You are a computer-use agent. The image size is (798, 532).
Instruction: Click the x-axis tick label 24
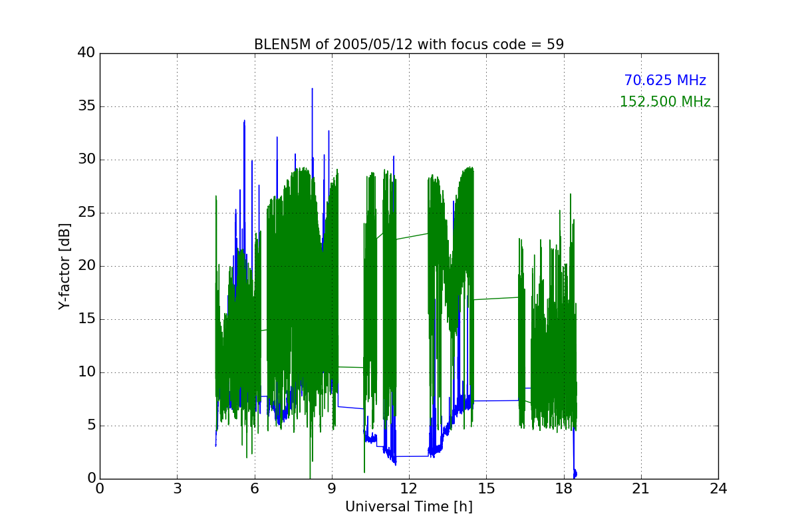click(x=718, y=489)
